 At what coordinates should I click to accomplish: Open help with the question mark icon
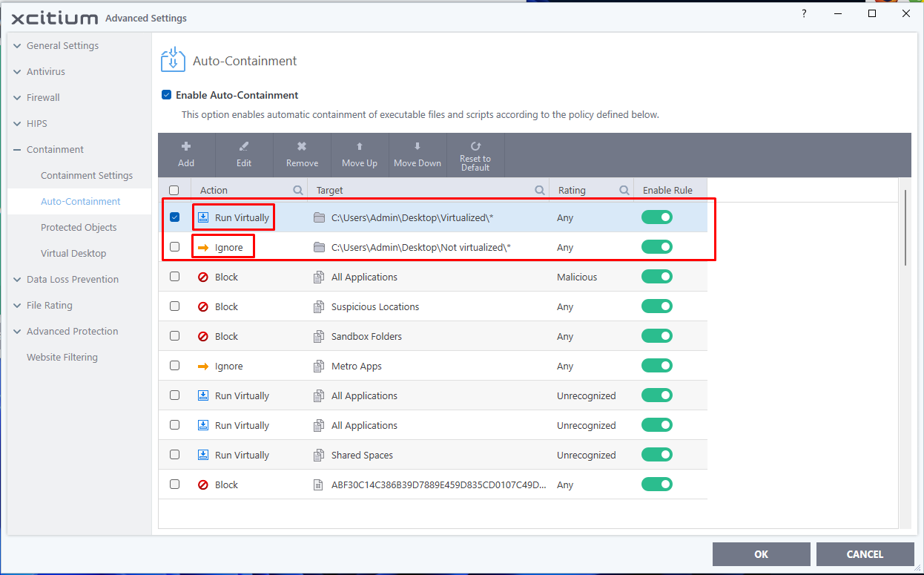tap(804, 14)
